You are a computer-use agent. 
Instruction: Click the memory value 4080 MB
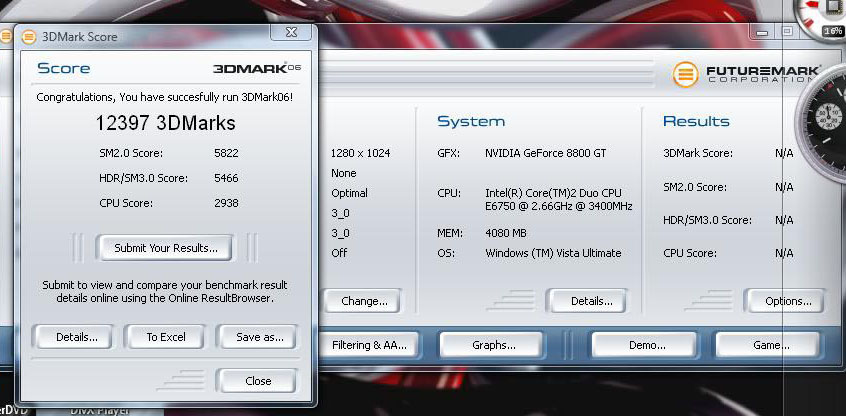pyautogui.click(x=506, y=233)
